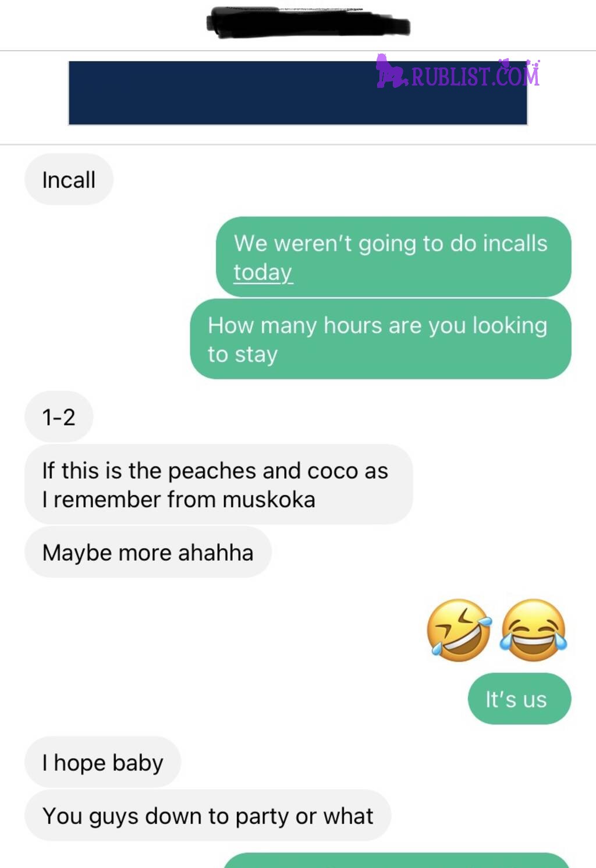Click the redacted contact name at top

pyautogui.click(x=308, y=23)
